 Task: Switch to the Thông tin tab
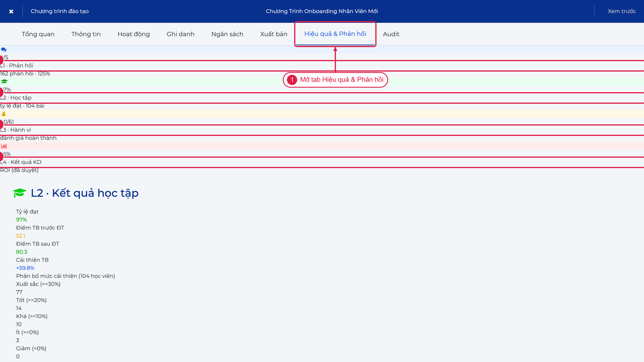(86, 34)
